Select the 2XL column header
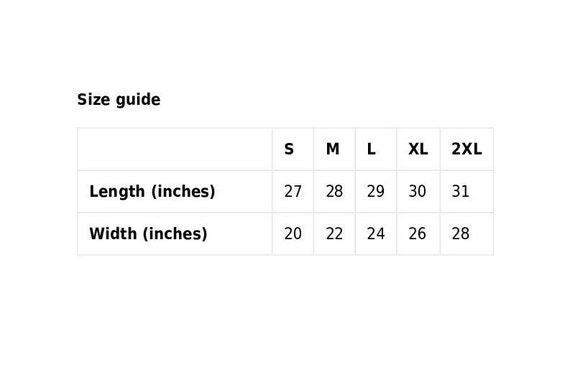 pos(467,149)
